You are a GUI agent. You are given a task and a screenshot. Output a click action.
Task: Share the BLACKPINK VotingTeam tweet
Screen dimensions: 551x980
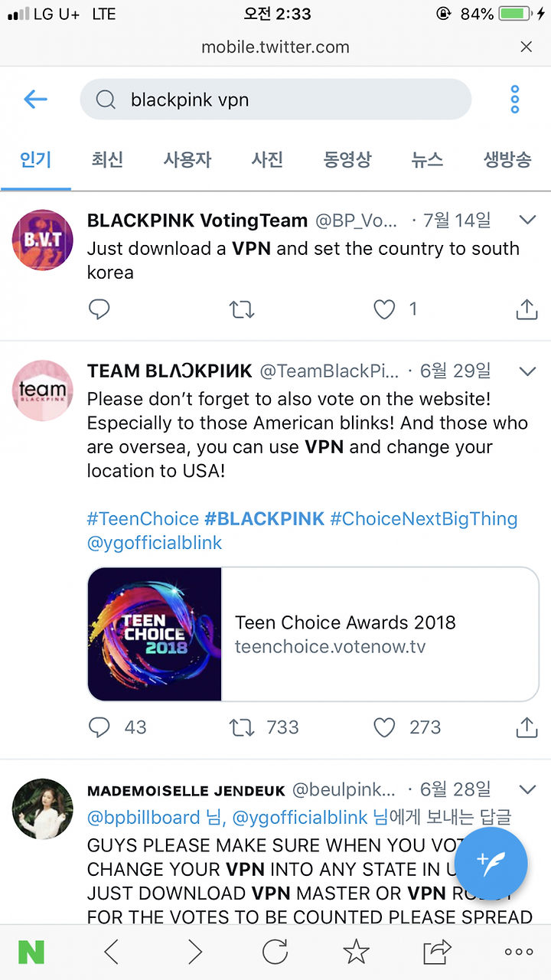coord(527,309)
